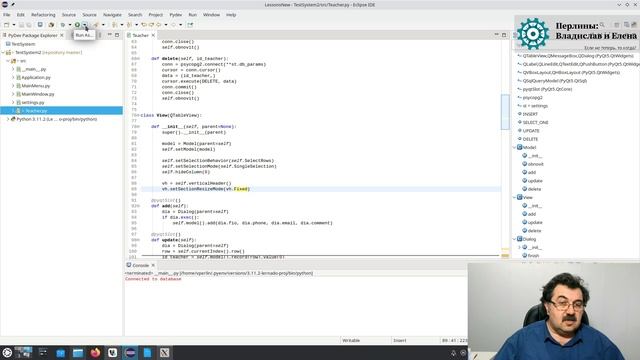Image resolution: width=640 pixels, height=360 pixels.
Task: Click the yellow overview ruler marker
Action: point(505,256)
